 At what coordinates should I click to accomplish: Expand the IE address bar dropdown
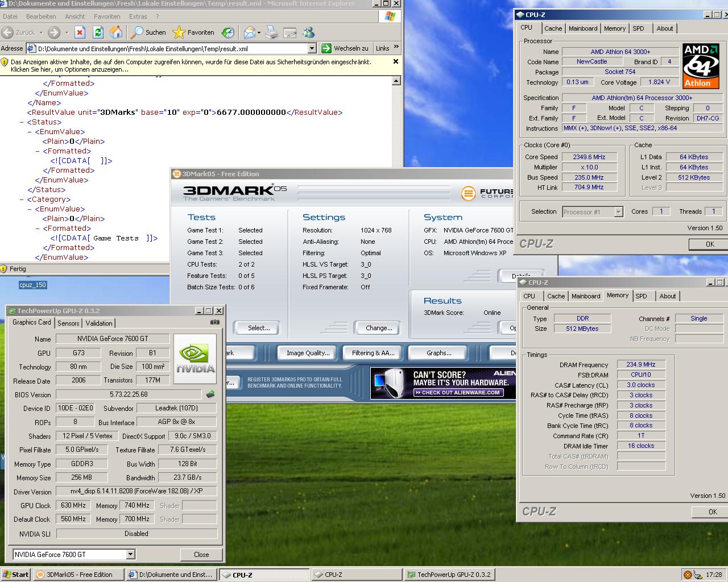click(x=312, y=49)
